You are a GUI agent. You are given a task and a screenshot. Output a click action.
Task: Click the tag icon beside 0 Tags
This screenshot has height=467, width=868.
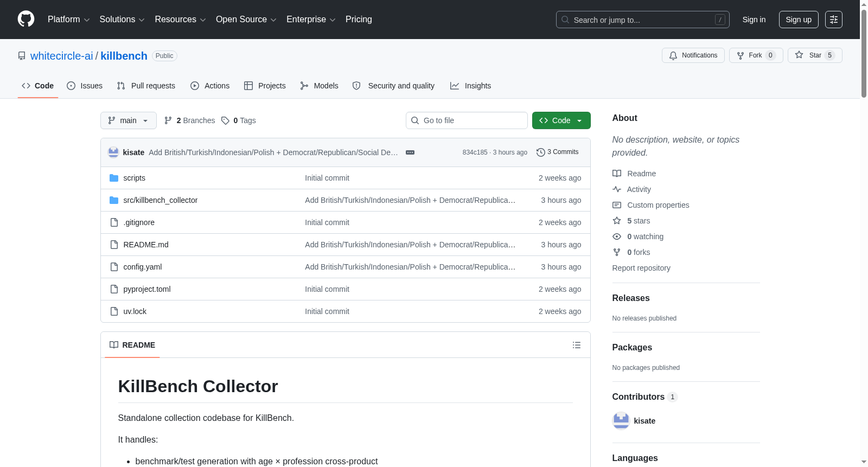coord(225,120)
